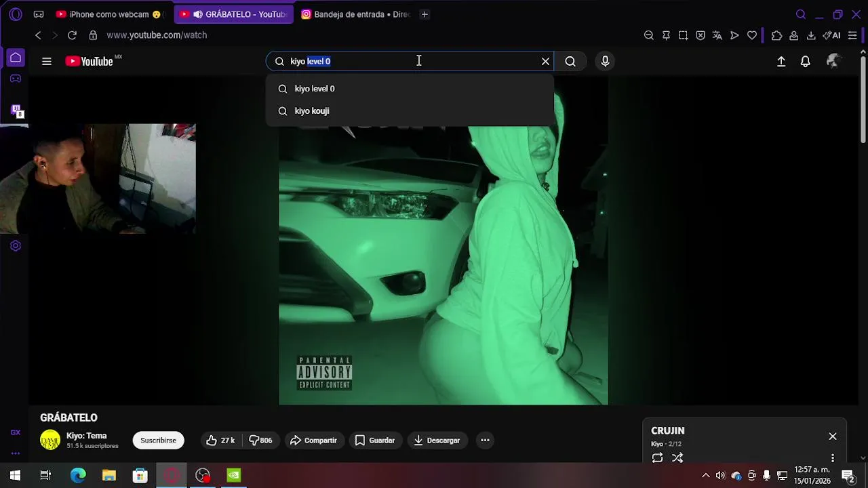This screenshot has height=488, width=868.
Task: Open the extensions puzzle icon
Action: pyautogui.click(x=776, y=35)
